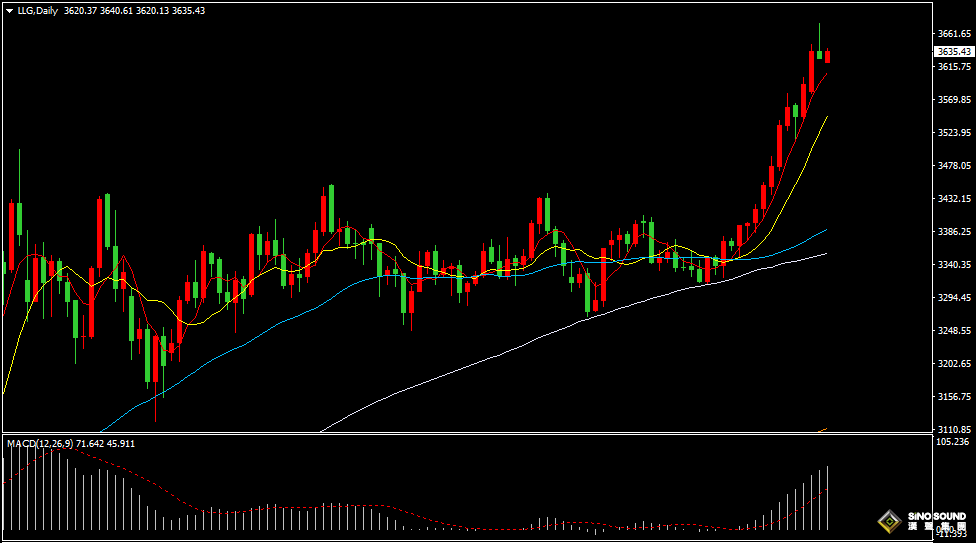Viewport: 976px width, 543px height.
Task: Select the price axis label 3478.05
Action: (954, 166)
